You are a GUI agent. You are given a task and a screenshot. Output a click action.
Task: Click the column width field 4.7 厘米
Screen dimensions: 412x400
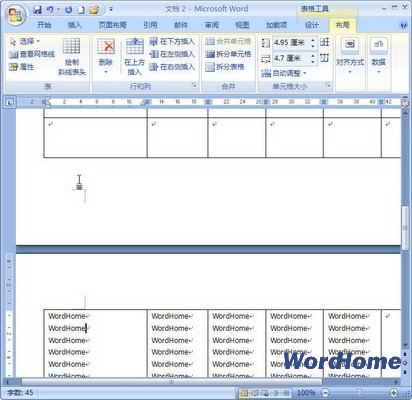point(290,59)
